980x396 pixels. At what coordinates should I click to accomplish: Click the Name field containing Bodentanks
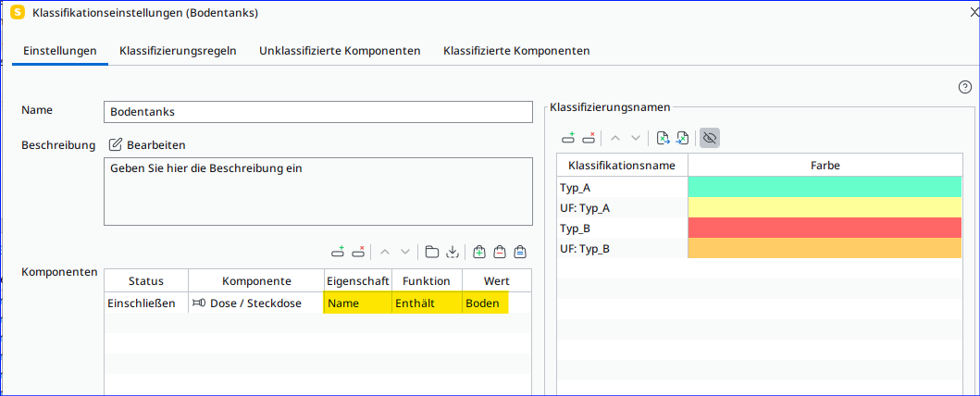click(317, 111)
